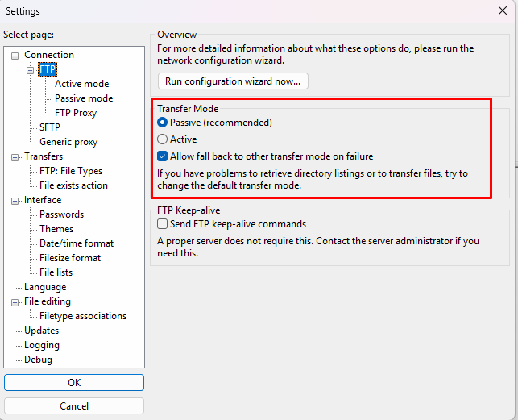Collapse the FTP tree node

click(30, 70)
